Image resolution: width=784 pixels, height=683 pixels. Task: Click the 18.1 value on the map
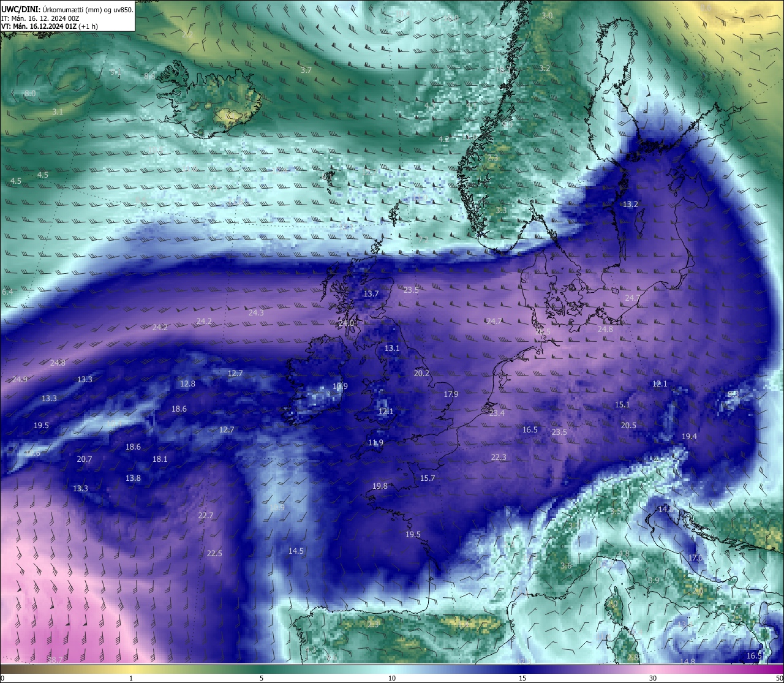click(160, 459)
